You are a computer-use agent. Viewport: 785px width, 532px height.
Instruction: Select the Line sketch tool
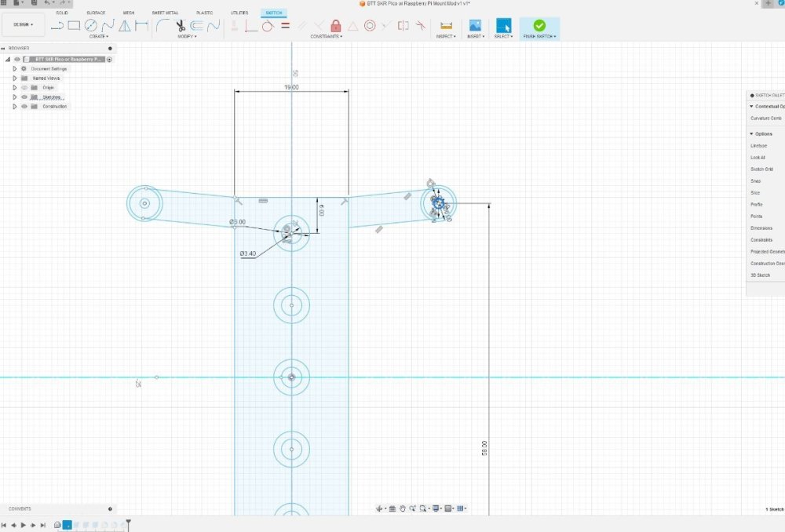coord(57,25)
